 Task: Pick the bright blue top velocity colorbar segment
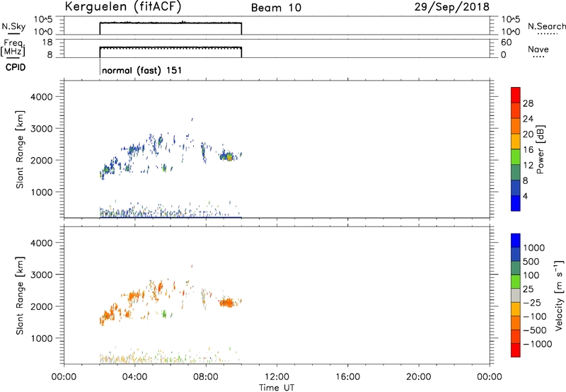tap(516, 241)
